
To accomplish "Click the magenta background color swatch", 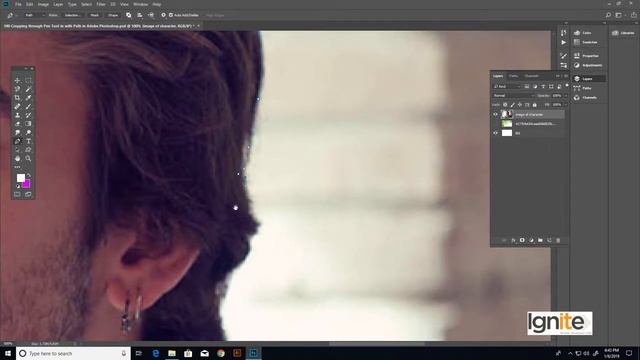I will 27,184.
